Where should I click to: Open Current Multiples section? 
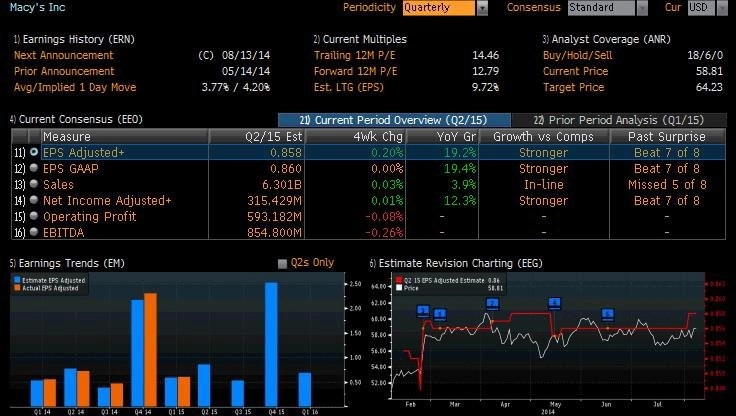coord(360,39)
